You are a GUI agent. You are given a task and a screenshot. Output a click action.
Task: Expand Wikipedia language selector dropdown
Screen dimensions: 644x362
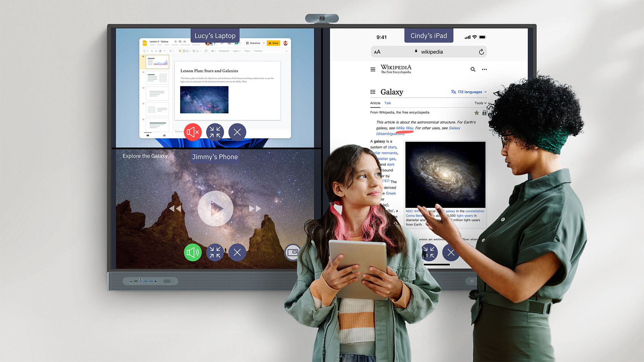[x=468, y=92]
